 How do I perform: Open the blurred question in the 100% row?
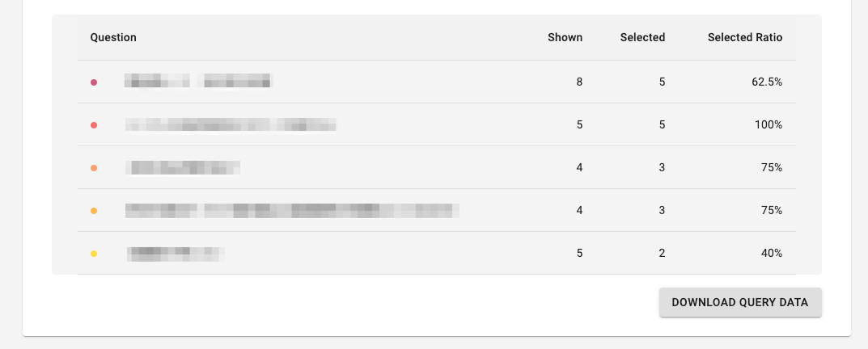coord(231,124)
